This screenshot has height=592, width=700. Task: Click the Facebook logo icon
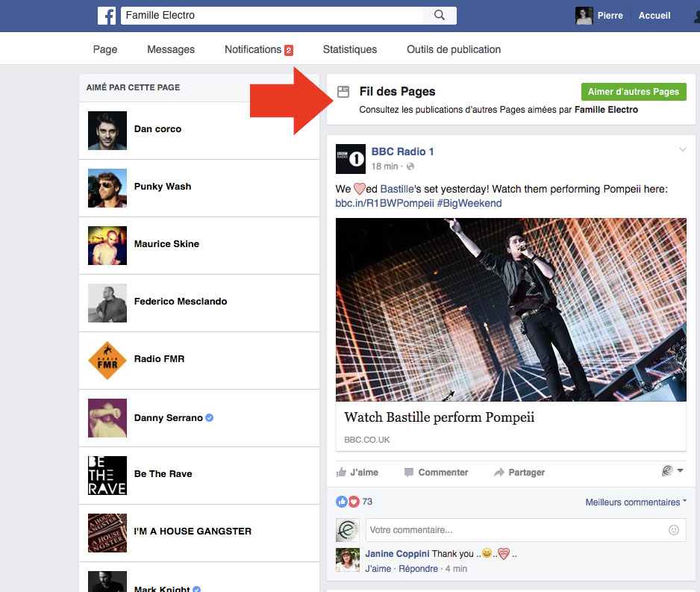pyautogui.click(x=107, y=16)
